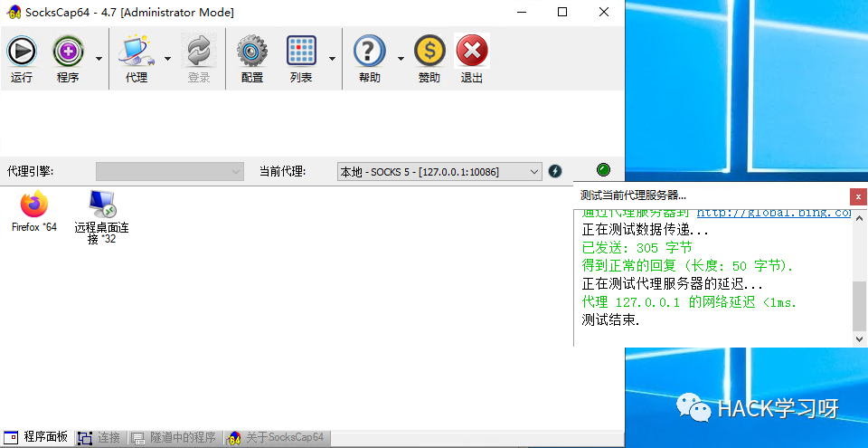Image resolution: width=868 pixels, height=448 pixels.
Task: Open the 代理引擎 combo box
Action: [170, 172]
